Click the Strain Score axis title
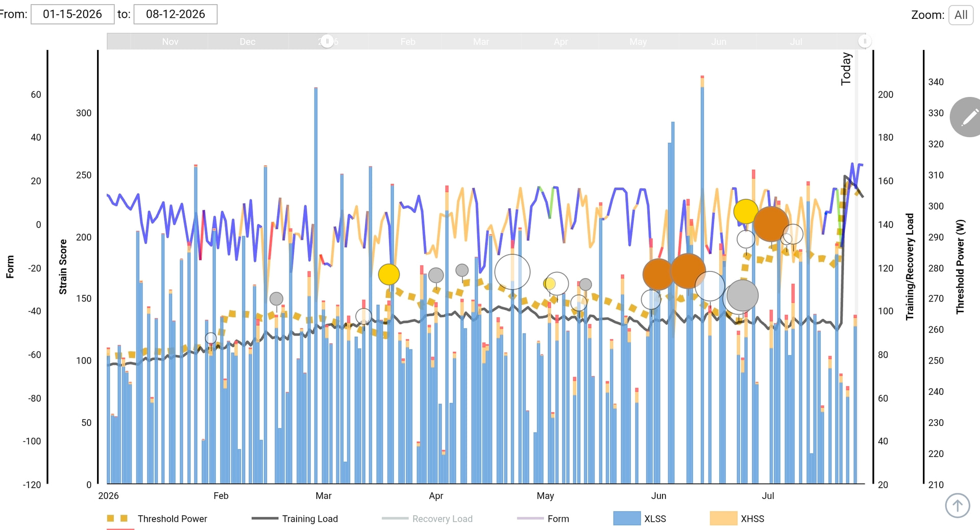 [63, 267]
